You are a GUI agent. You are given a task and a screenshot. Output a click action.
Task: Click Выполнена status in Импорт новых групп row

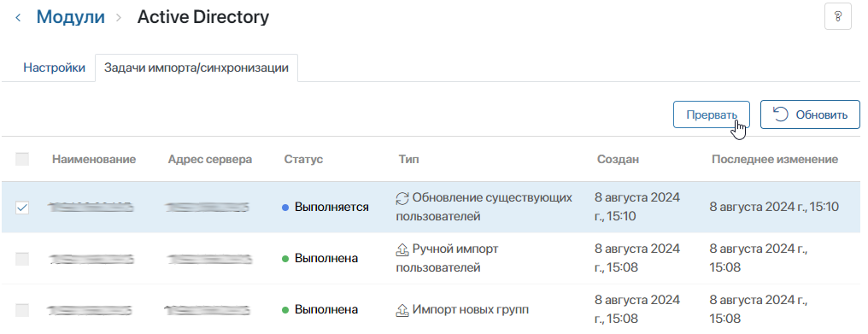coord(326,310)
